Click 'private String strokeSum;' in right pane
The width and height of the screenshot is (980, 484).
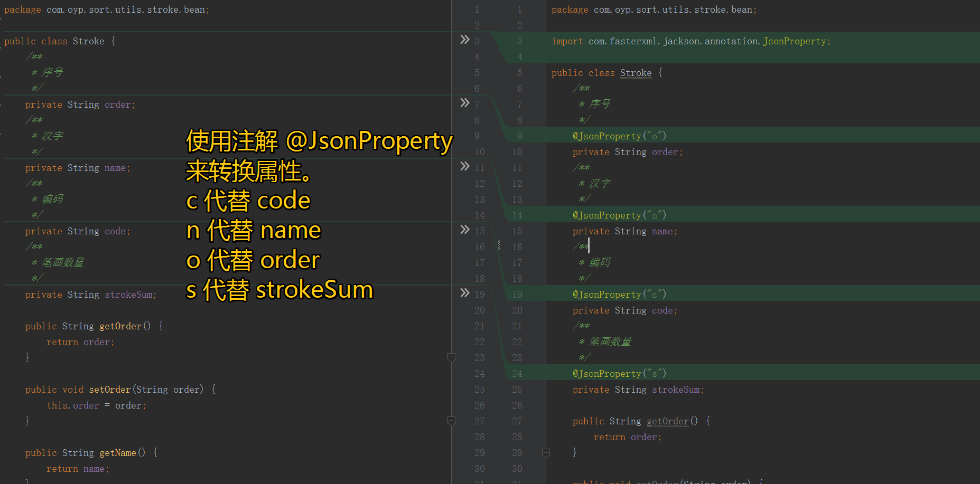coord(638,390)
